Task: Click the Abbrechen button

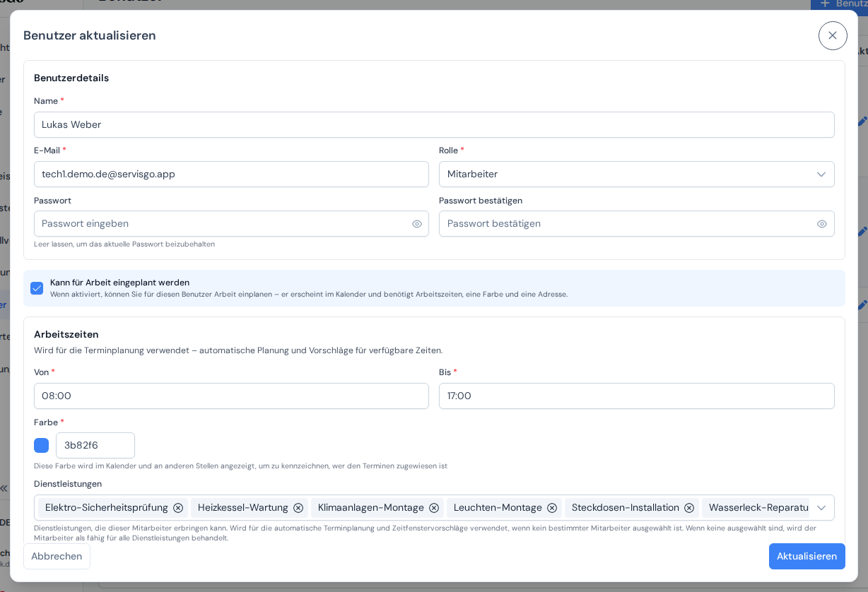Action: point(57,556)
